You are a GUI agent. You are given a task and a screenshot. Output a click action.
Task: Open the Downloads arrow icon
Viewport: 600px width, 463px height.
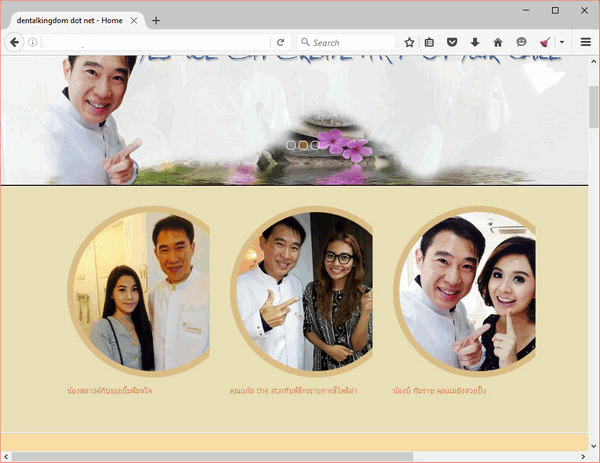[x=475, y=43]
